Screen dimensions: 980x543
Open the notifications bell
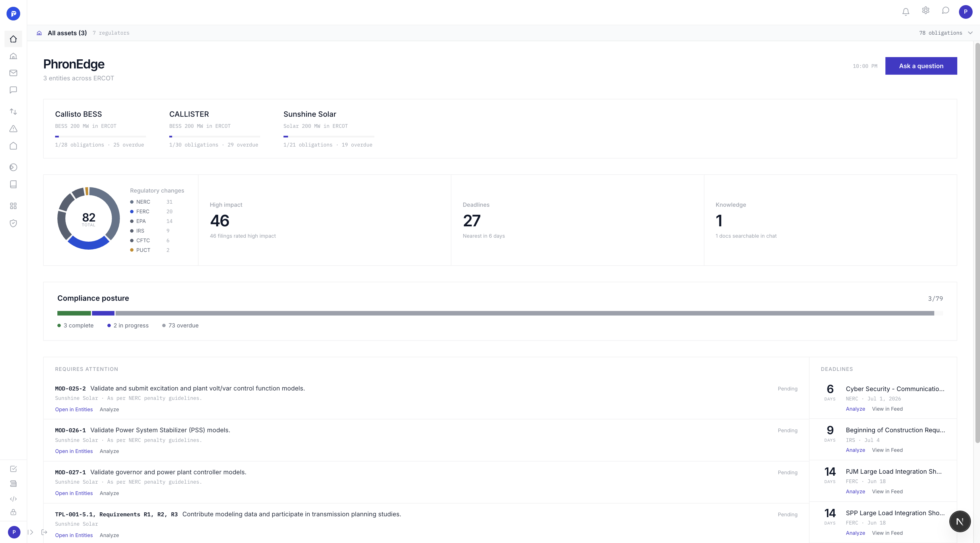(906, 12)
